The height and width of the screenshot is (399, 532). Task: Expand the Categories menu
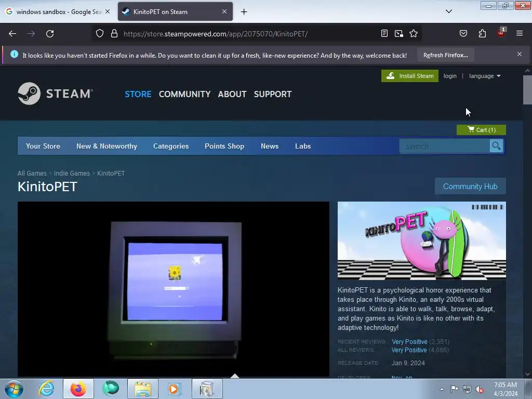[171, 146]
